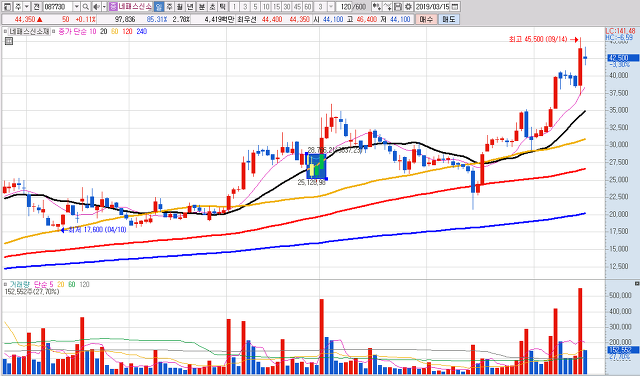The width and height of the screenshot is (640, 376).
Task: Open stock search with magnifier icon
Action: click(85, 7)
